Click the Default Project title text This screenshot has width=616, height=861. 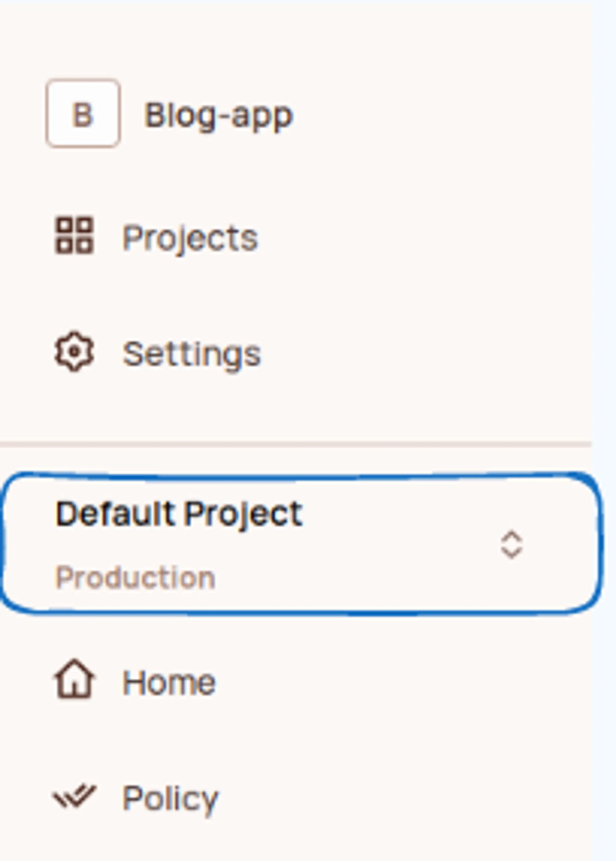click(x=179, y=514)
